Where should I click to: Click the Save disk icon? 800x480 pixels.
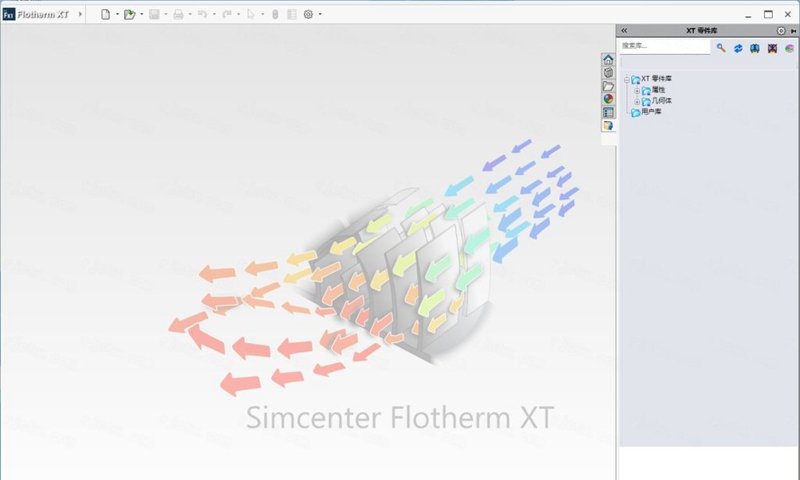tap(154, 14)
